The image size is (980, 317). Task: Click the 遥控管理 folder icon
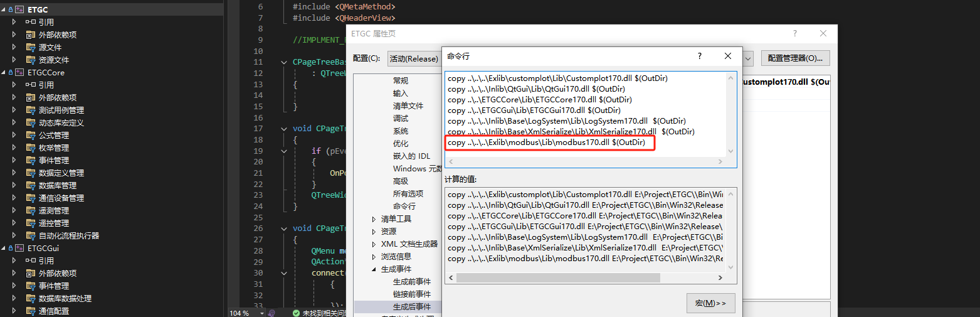(x=31, y=223)
